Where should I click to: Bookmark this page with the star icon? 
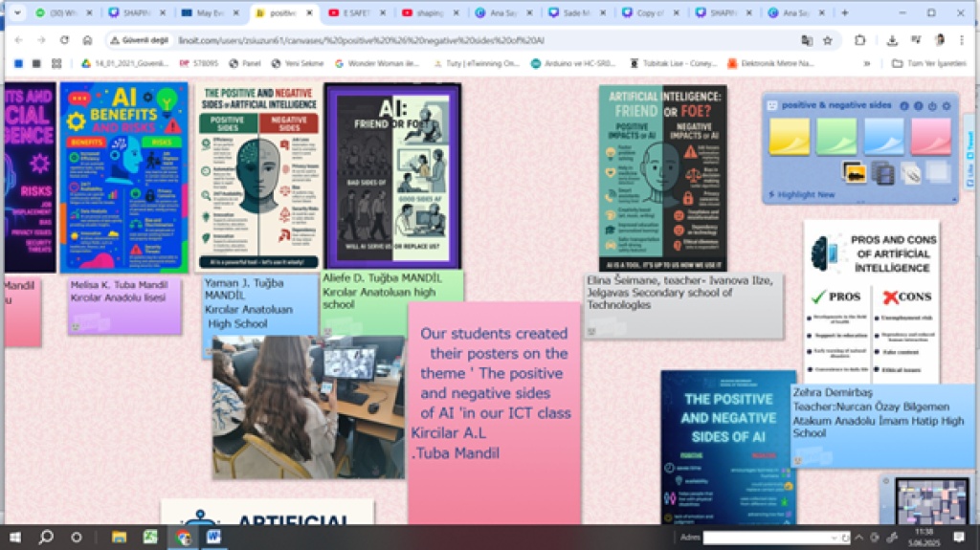828,40
